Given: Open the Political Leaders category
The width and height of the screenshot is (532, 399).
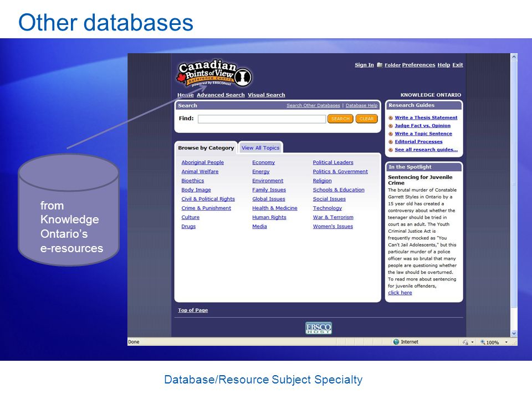Looking at the screenshot, I should [333, 162].
